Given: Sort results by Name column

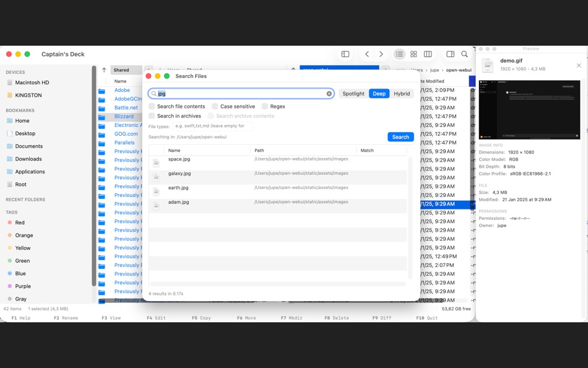Looking at the screenshot, I should (x=207, y=150).
